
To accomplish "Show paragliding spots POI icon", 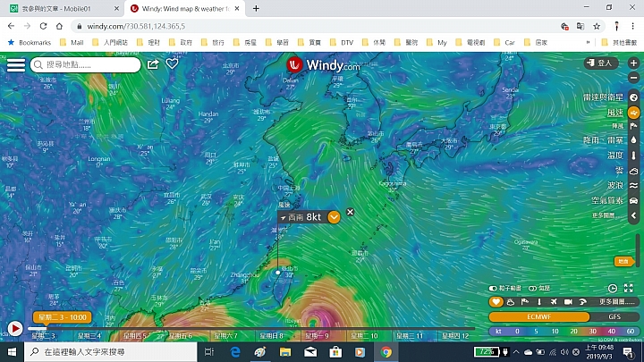I will click(x=582, y=302).
